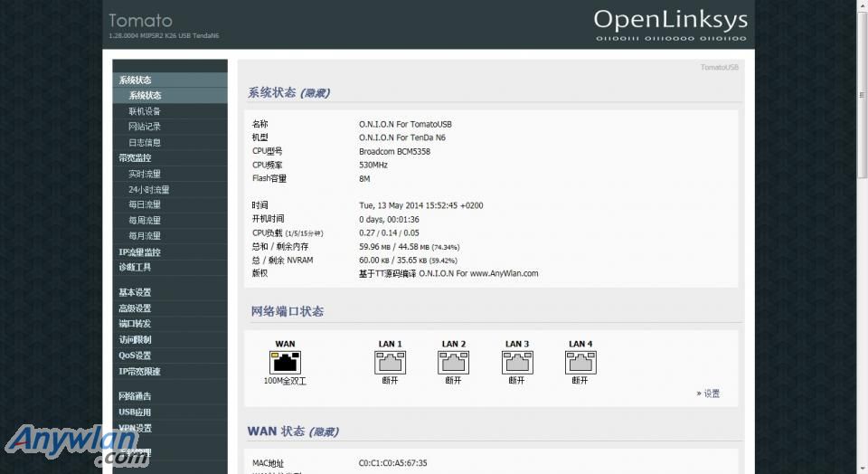Open QoS设置 section
Screen dimensions: 868x474
(x=170, y=355)
